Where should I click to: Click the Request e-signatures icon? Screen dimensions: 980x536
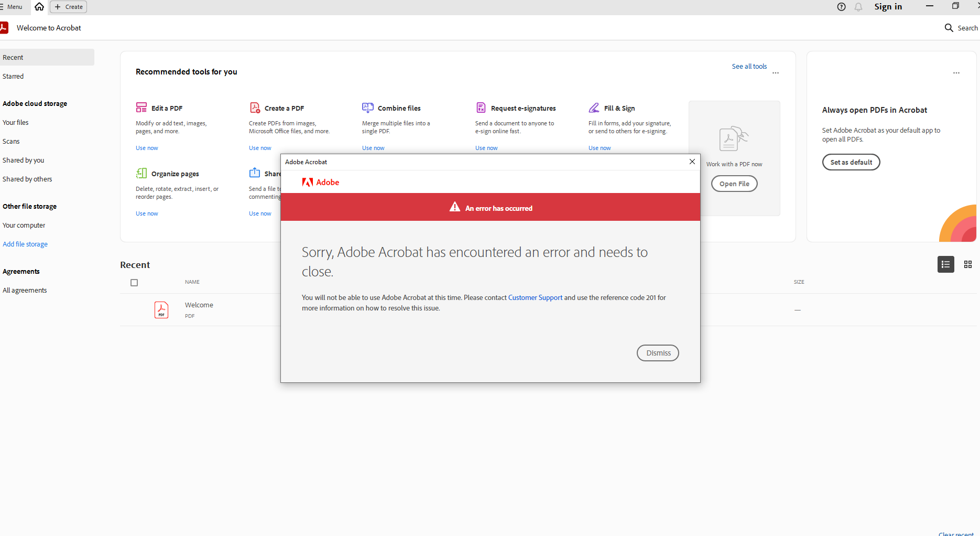[x=481, y=108]
